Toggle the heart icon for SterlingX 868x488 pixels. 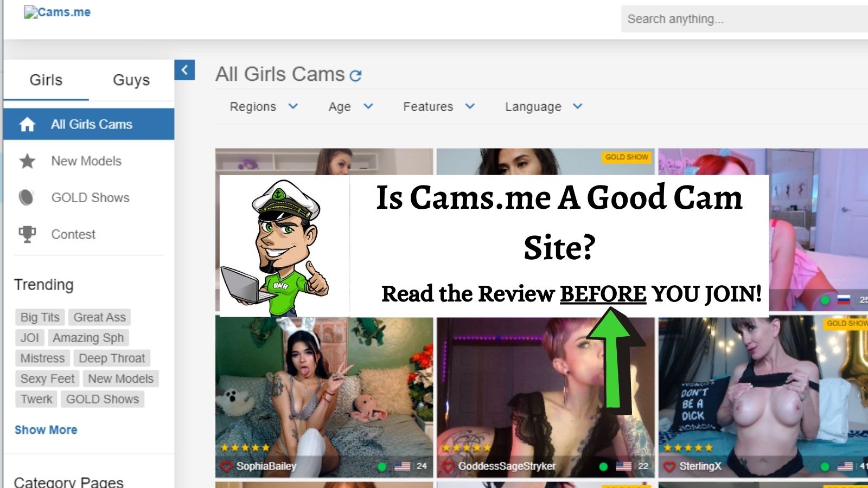pos(669,466)
